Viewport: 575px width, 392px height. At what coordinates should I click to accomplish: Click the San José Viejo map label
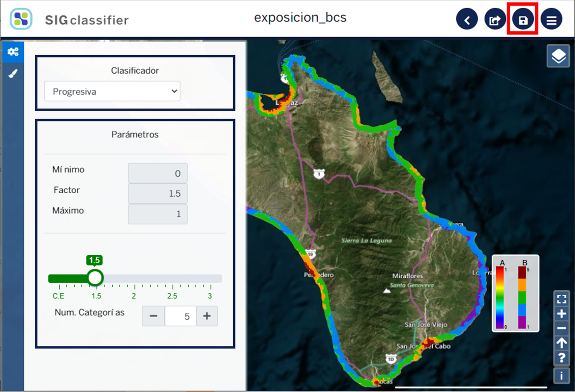pyautogui.click(x=426, y=324)
